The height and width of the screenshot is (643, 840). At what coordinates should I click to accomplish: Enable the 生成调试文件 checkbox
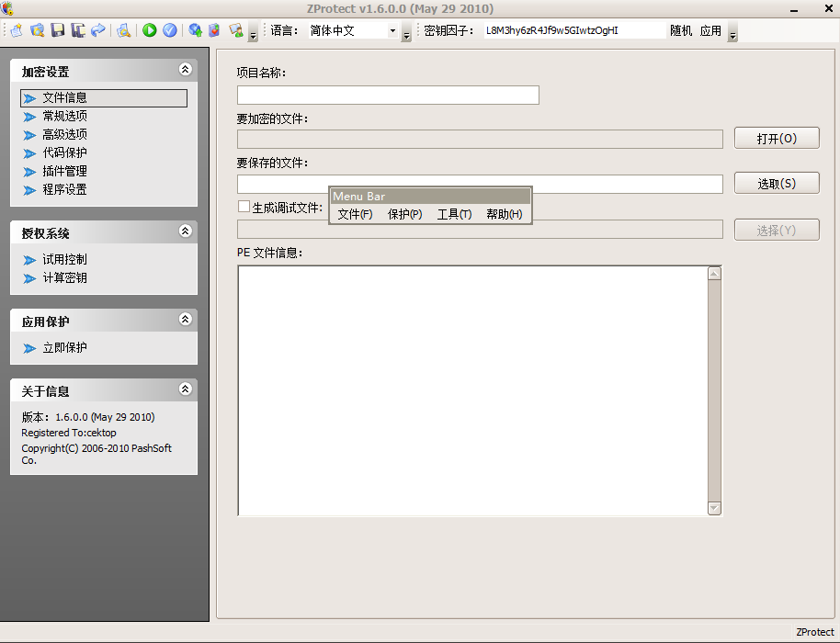[244, 207]
